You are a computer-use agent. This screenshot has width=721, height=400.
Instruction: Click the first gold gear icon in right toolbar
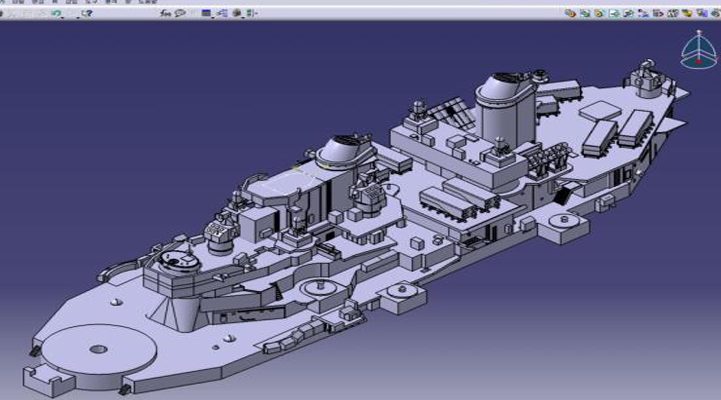pyautogui.click(x=570, y=13)
